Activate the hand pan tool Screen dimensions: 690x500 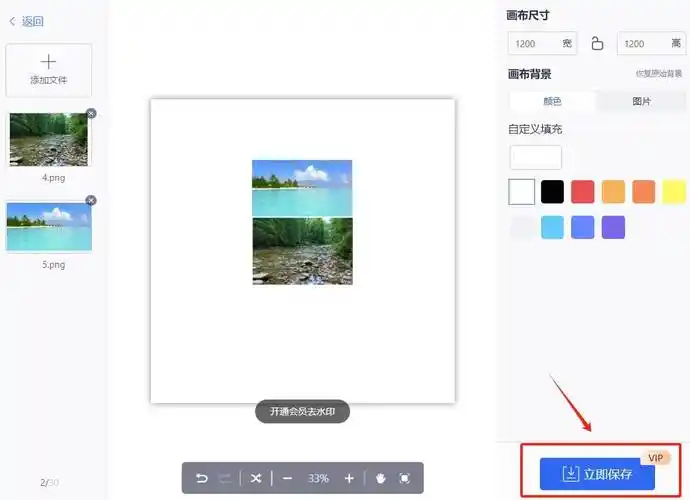(381, 478)
